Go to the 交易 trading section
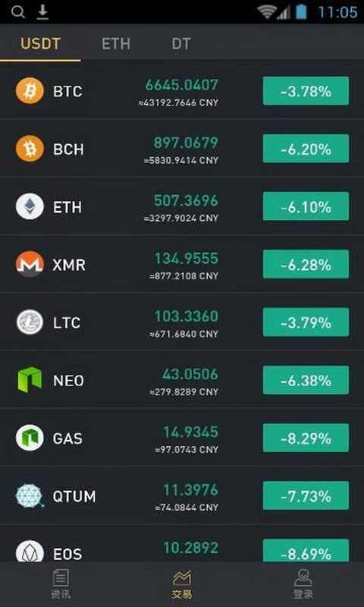The image size is (364, 607). point(182,584)
